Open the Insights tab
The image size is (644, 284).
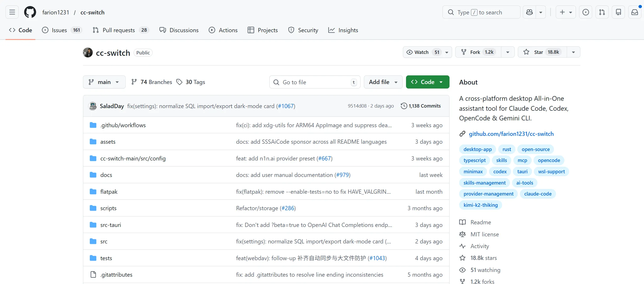tap(348, 30)
